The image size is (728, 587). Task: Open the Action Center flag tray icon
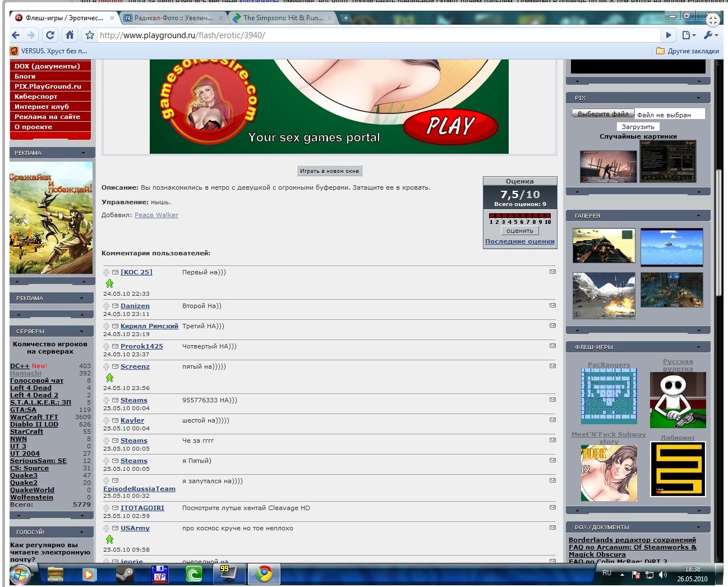click(x=636, y=575)
